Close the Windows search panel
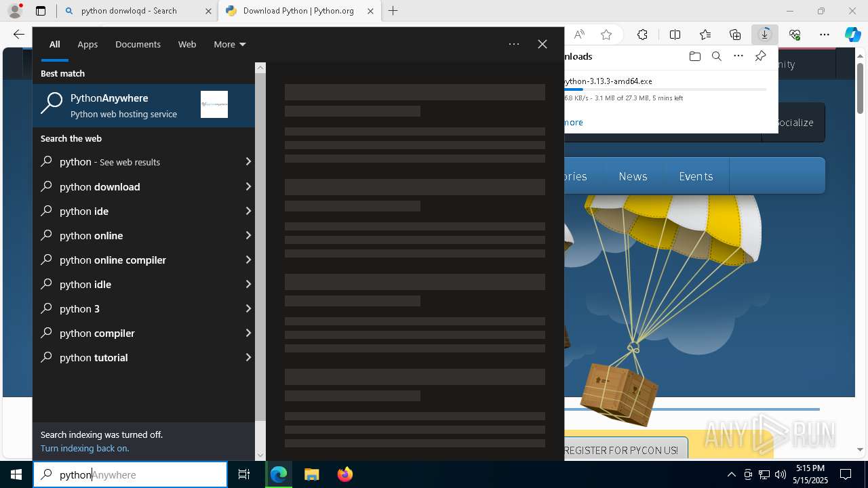The height and width of the screenshot is (488, 868). pos(542,44)
